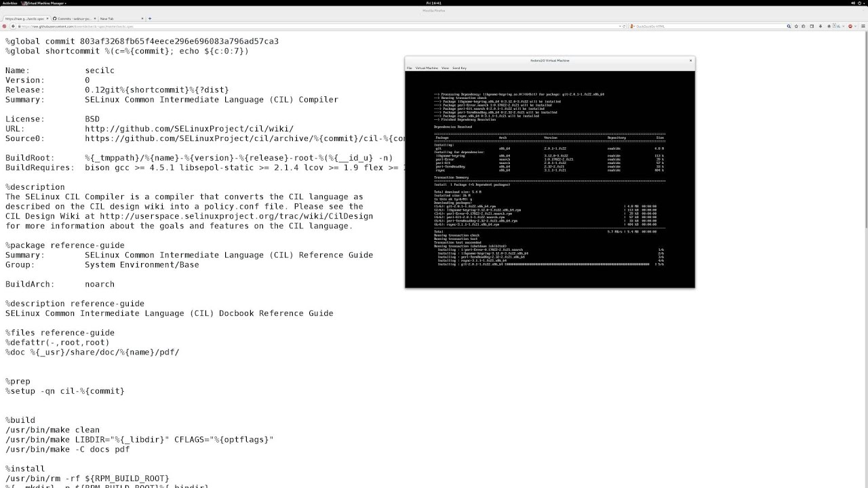Image resolution: width=868 pixels, height=488 pixels.
Task: Open new tab with plus button
Action: (150, 18)
